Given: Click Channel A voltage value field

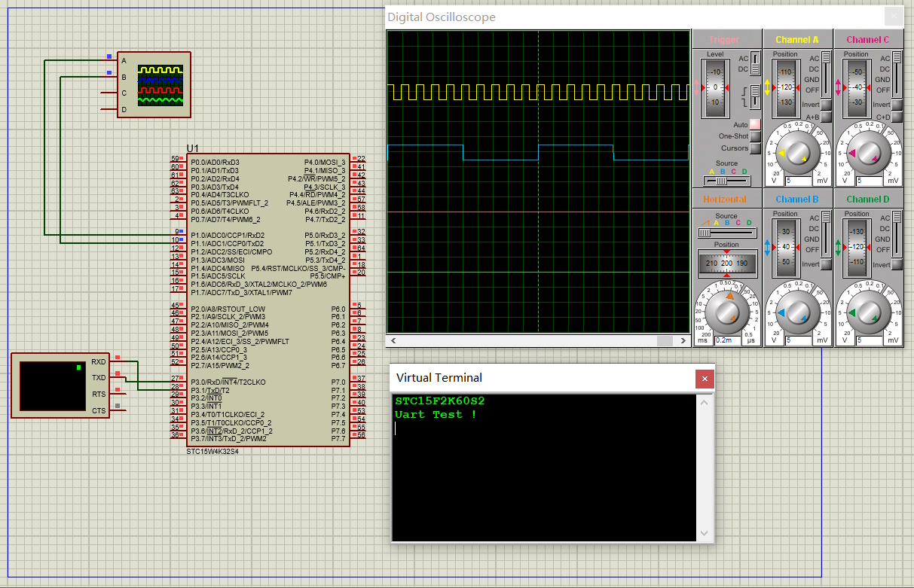Looking at the screenshot, I should click(798, 181).
